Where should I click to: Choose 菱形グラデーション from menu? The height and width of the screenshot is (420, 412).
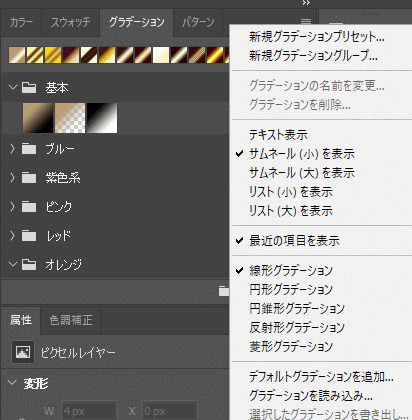point(291,346)
